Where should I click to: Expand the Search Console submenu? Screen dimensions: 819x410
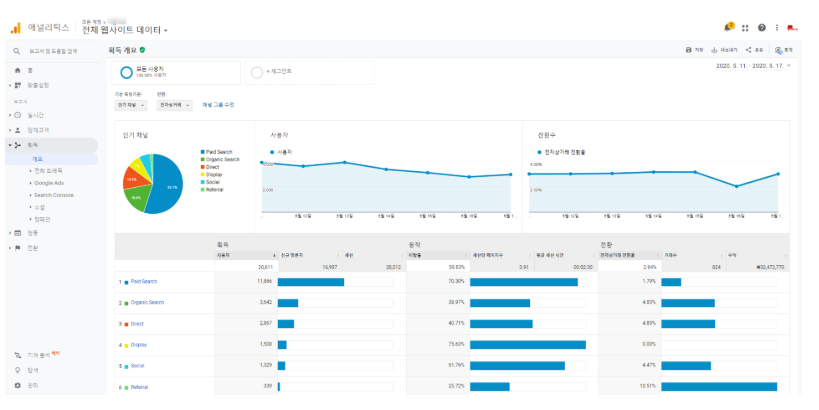click(x=53, y=195)
